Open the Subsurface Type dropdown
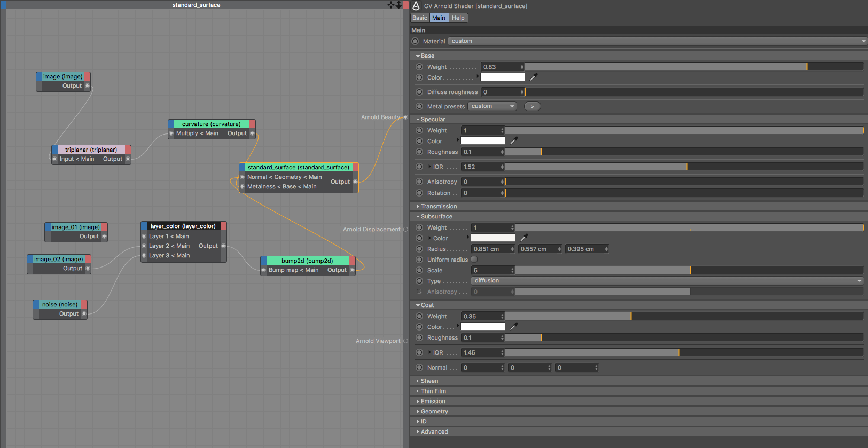The image size is (868, 448). tap(667, 281)
